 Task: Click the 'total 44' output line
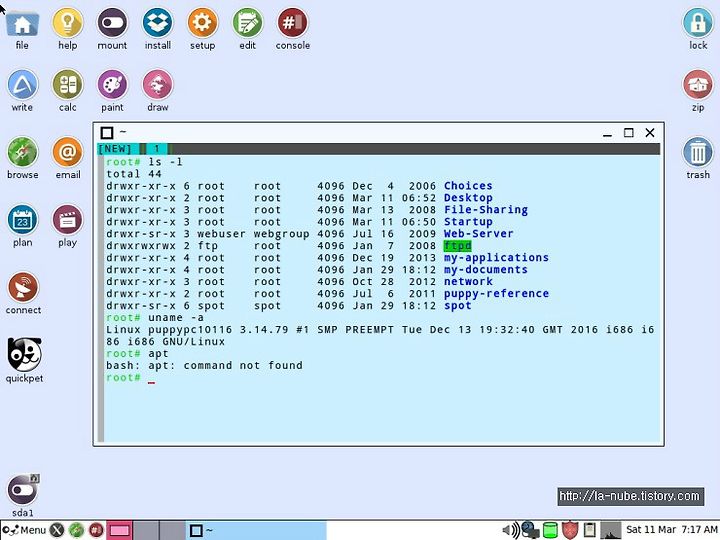click(x=134, y=174)
